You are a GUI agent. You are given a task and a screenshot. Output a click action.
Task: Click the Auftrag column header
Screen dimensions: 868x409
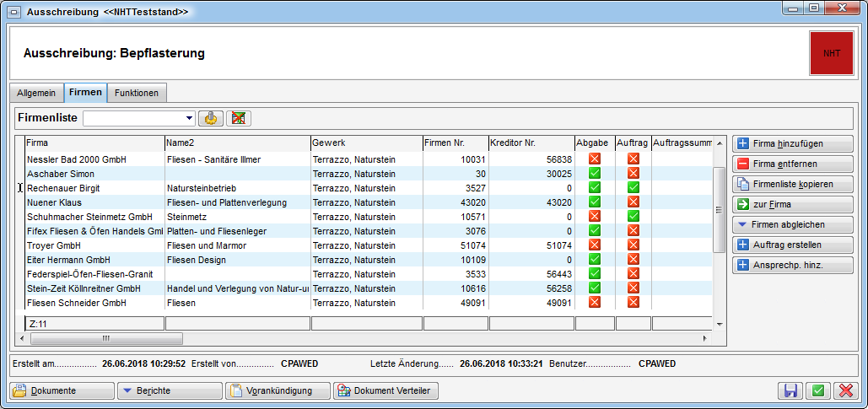click(x=633, y=143)
